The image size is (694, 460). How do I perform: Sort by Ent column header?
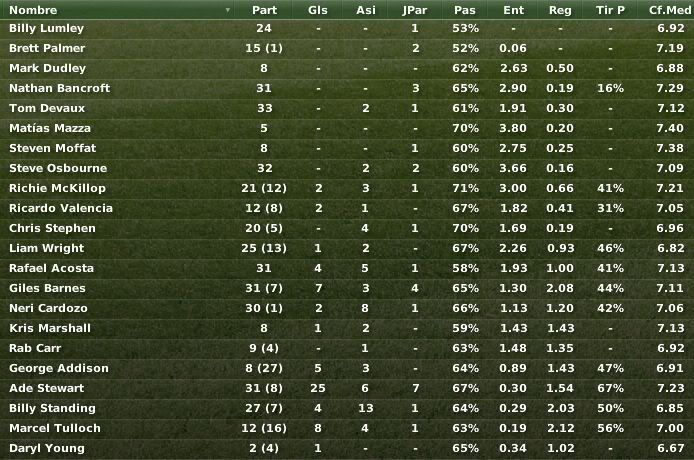[x=513, y=10]
